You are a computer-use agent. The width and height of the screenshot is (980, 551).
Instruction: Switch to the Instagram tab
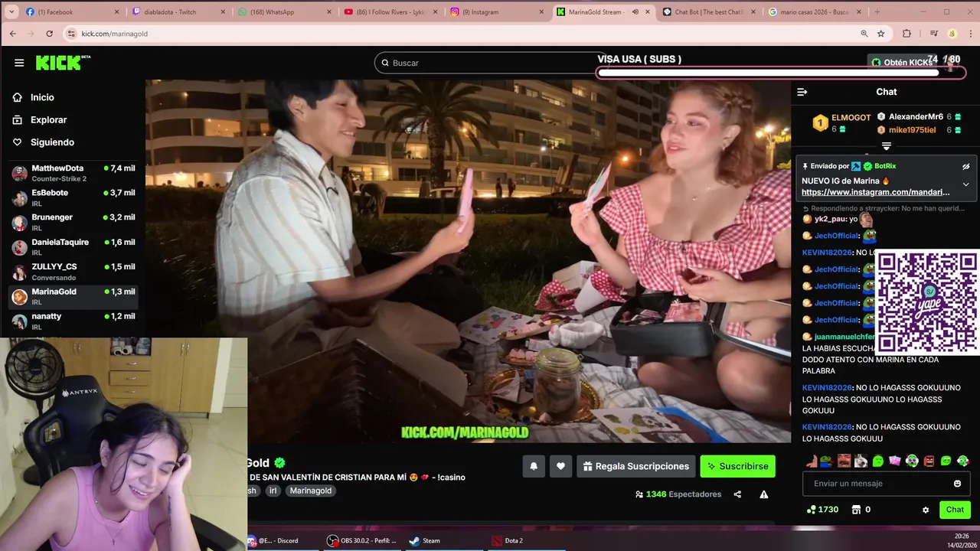click(495, 12)
